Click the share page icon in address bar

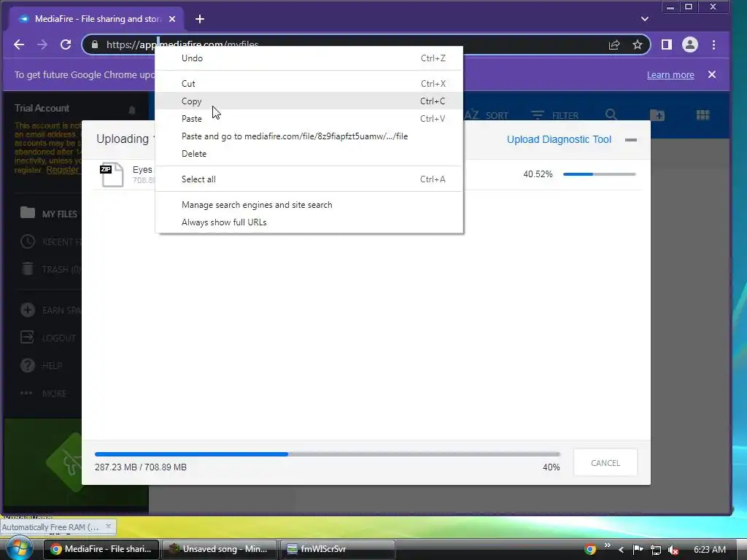614,44
